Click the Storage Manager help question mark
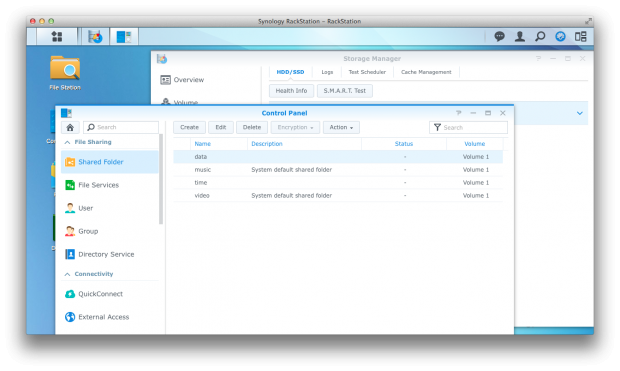620x371 pixels. click(538, 59)
